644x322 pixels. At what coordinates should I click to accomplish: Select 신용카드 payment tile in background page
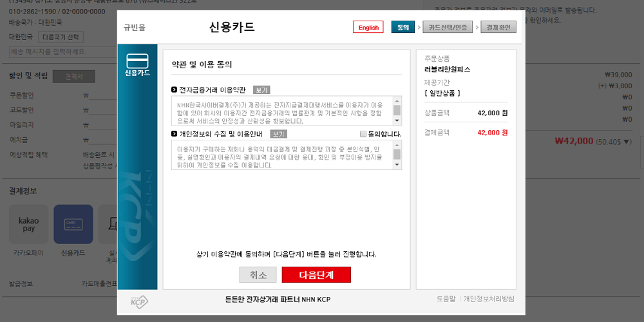73,224
